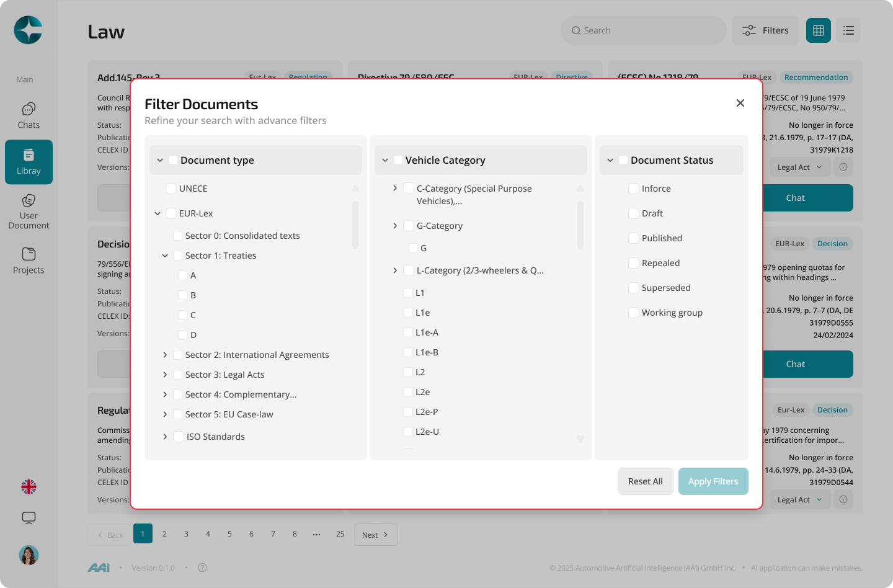Select the L2e-P tree item

[427, 412]
